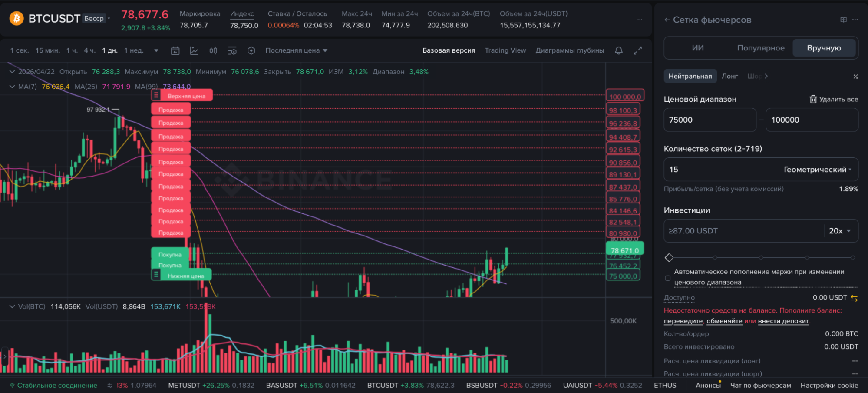Viewport: 868px width, 393px height.
Task: Open the Последняя цена dropdown
Action: click(x=296, y=50)
